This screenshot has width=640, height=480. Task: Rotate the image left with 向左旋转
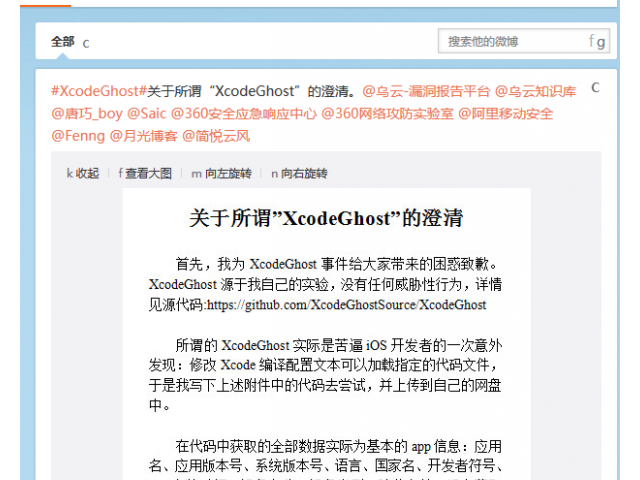coord(221,173)
